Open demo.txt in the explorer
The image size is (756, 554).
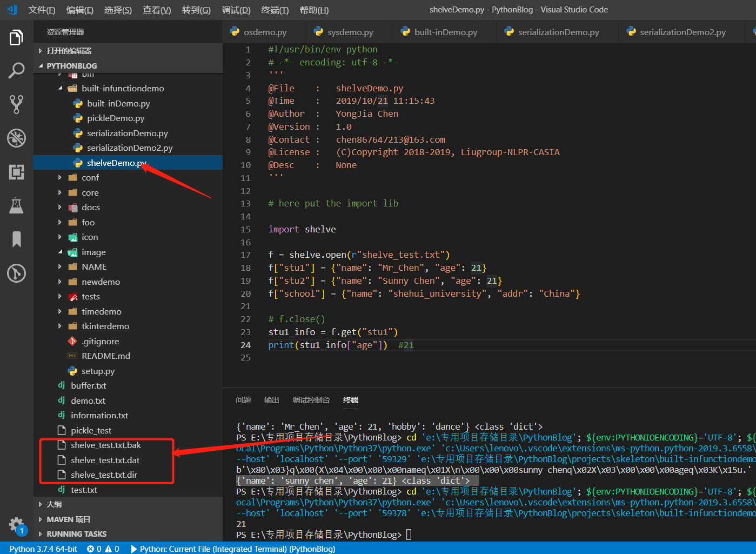click(x=128, y=401)
